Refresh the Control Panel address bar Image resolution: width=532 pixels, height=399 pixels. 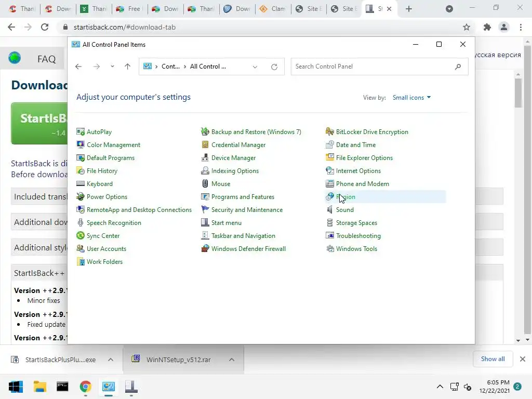click(x=274, y=66)
